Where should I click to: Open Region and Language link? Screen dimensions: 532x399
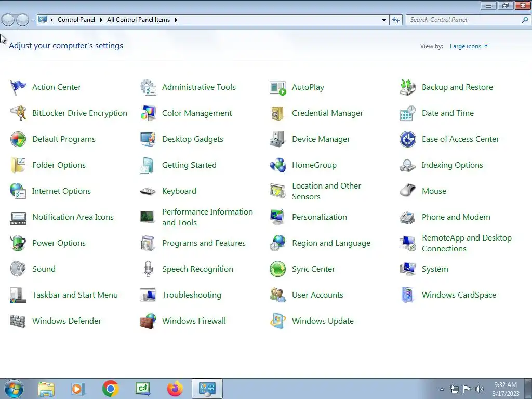331,243
